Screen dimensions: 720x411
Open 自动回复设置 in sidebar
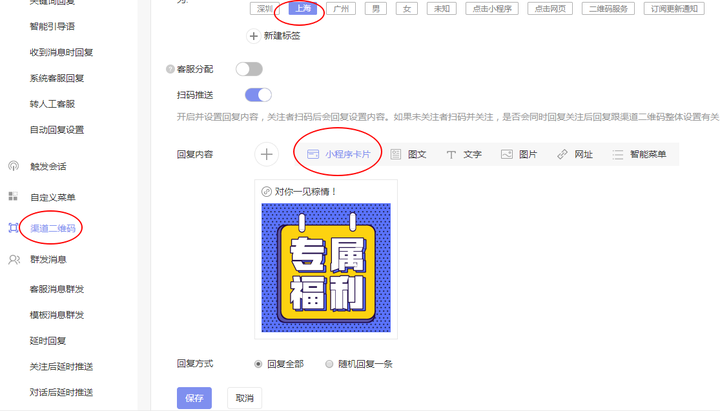[x=57, y=130]
